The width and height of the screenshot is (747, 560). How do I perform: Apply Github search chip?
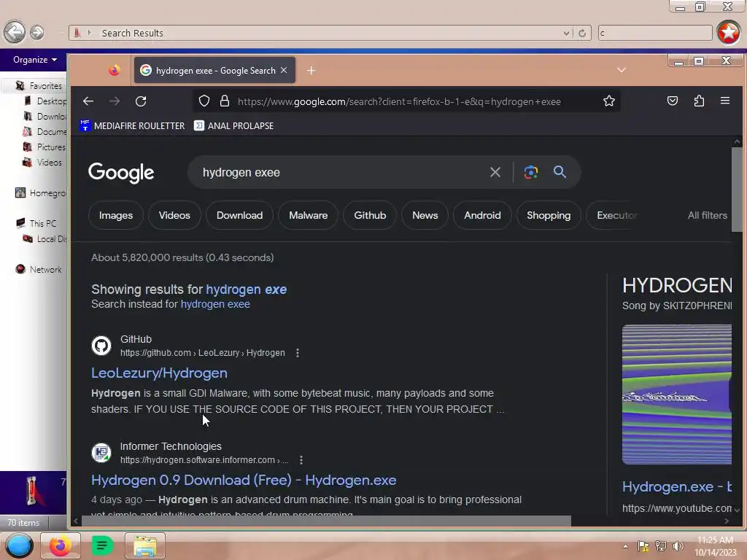point(370,215)
